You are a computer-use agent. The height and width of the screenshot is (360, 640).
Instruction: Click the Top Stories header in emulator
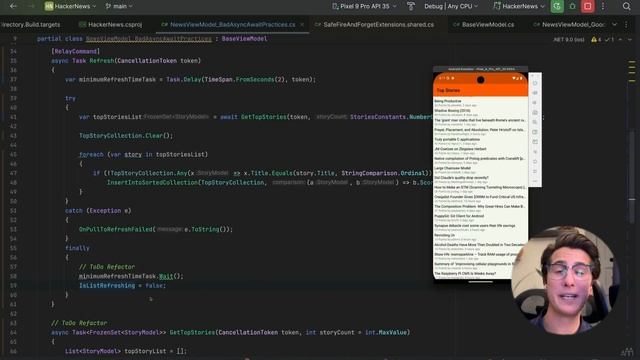[x=448, y=90]
